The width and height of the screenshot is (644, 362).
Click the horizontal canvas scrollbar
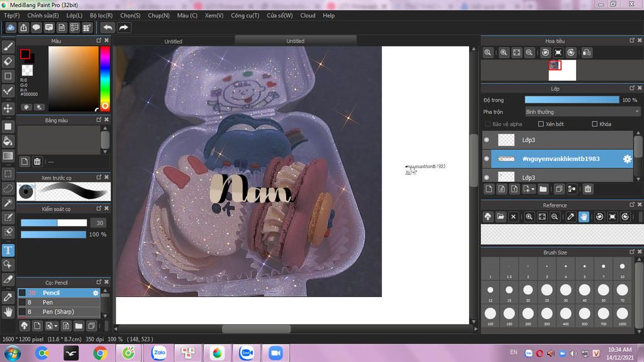257,329
